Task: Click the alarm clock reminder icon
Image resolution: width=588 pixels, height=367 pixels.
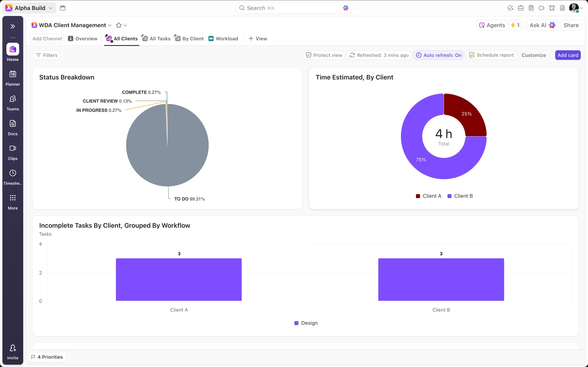Action: 552,8
